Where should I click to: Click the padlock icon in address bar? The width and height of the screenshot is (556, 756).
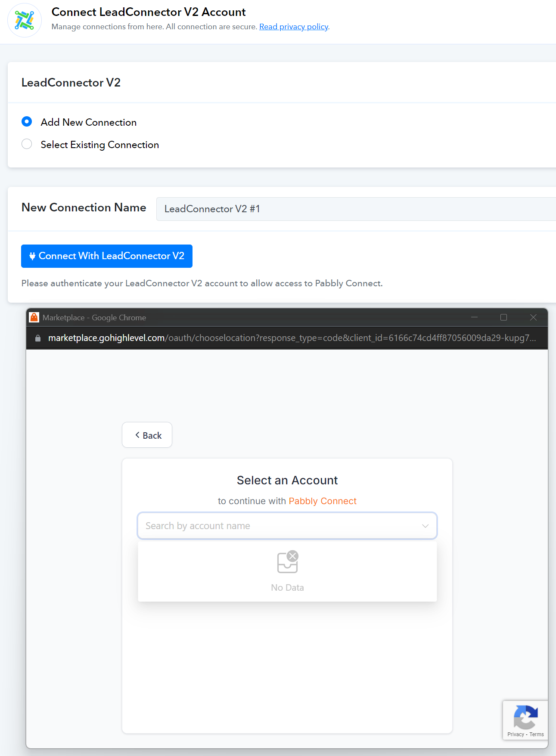(38, 338)
